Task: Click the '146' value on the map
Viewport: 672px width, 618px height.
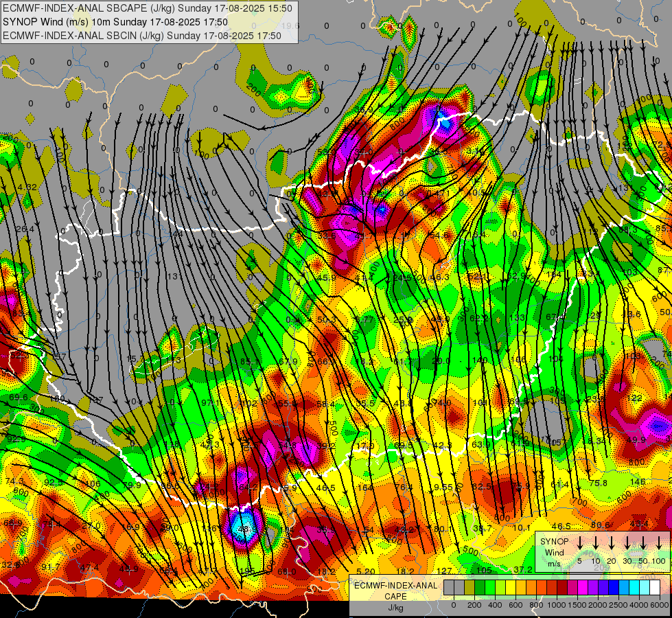Action: [x=638, y=481]
